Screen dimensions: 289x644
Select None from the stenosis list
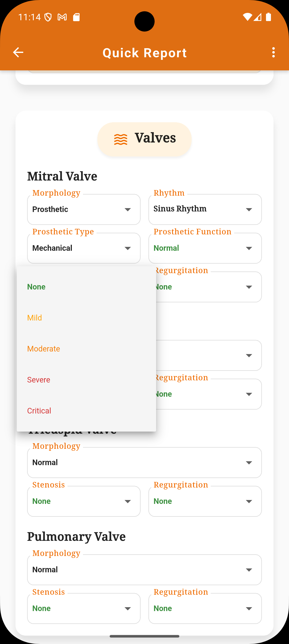pos(86,287)
